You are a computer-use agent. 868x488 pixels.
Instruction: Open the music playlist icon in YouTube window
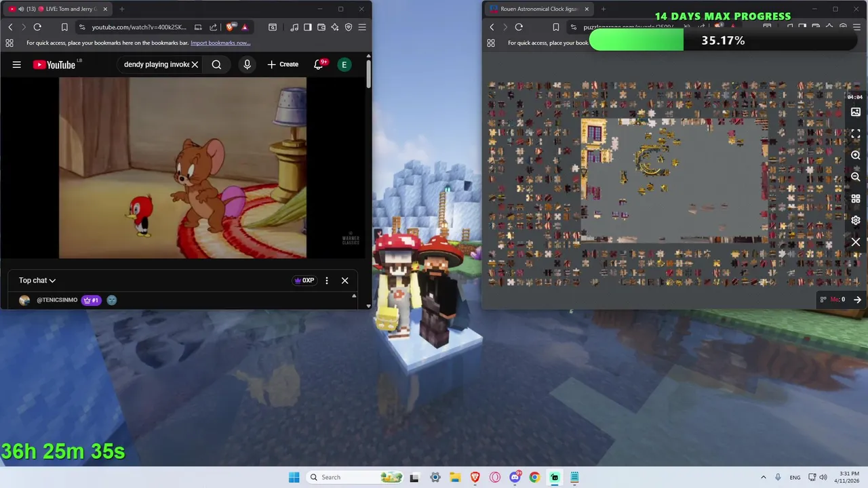coord(294,27)
